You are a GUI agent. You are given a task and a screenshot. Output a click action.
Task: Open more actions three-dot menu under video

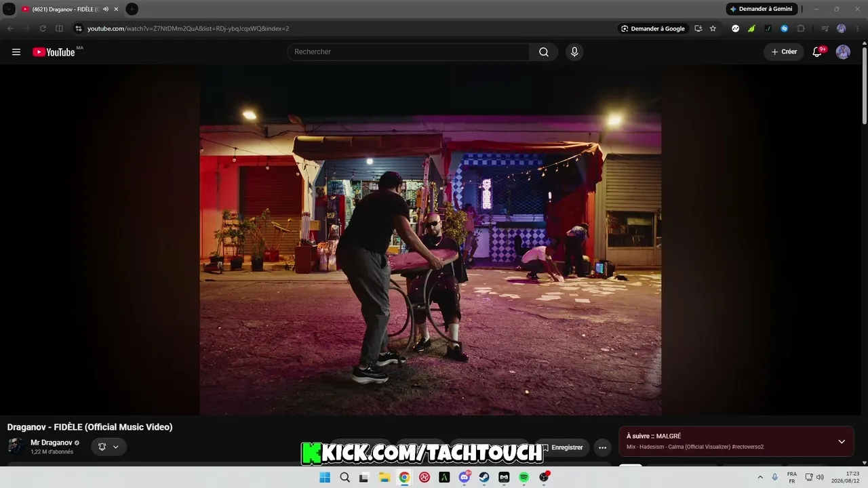click(x=602, y=447)
